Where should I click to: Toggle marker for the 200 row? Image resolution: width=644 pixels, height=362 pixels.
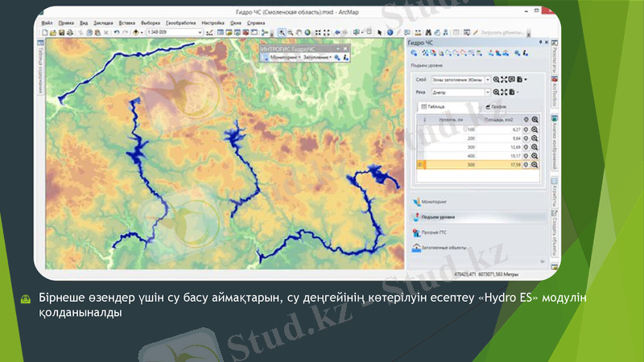point(526,138)
